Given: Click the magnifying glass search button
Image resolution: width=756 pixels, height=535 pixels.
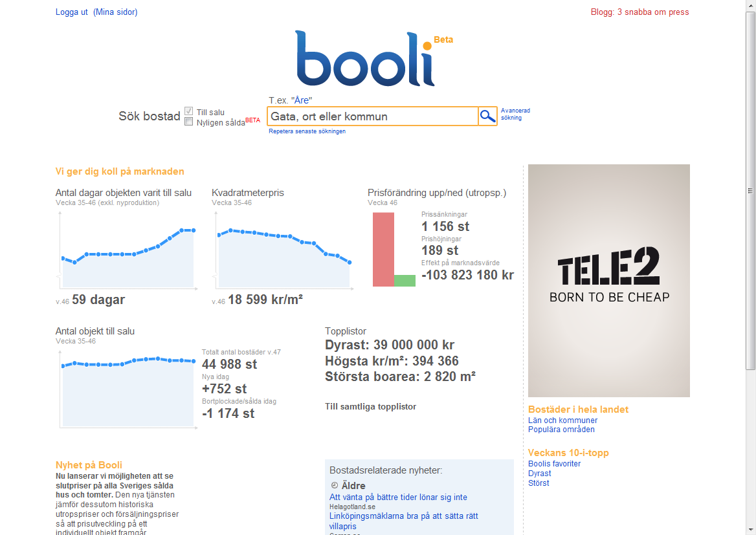Looking at the screenshot, I should [487, 116].
